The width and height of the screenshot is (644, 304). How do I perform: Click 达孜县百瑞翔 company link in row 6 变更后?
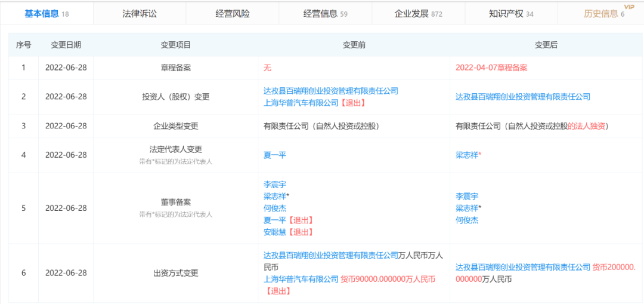(x=523, y=267)
